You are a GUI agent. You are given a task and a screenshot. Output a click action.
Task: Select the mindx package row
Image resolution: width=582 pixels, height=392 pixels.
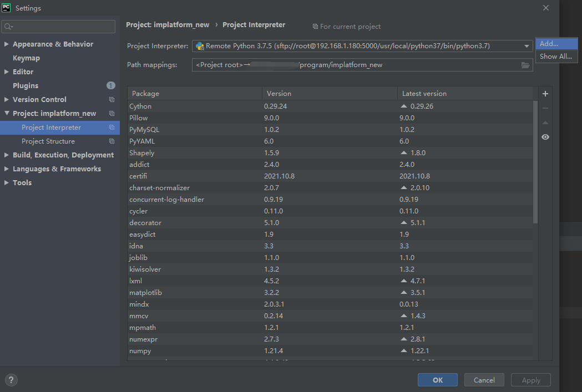330,304
